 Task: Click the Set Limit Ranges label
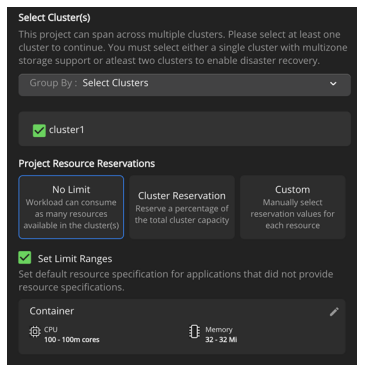click(75, 259)
